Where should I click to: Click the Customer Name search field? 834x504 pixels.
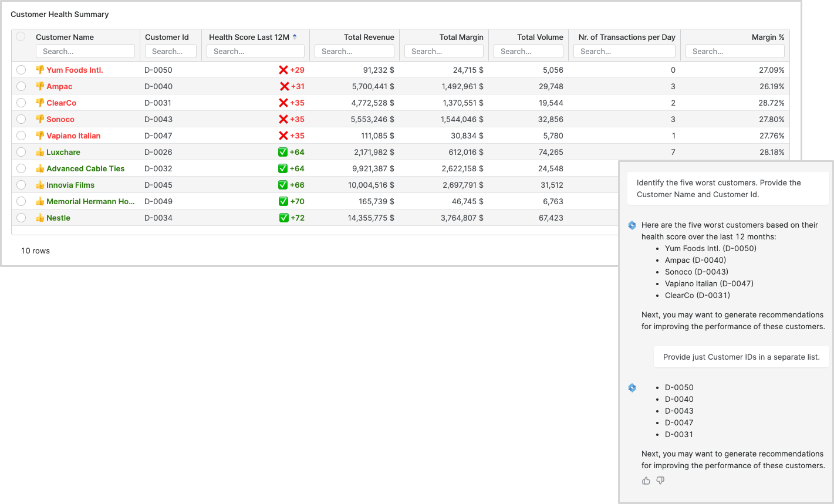point(85,51)
